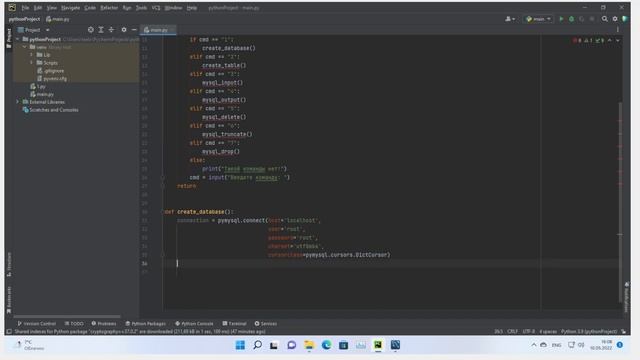This screenshot has height=360, width=640.
Task: Open the Problems tool window
Action: pyautogui.click(x=104, y=324)
